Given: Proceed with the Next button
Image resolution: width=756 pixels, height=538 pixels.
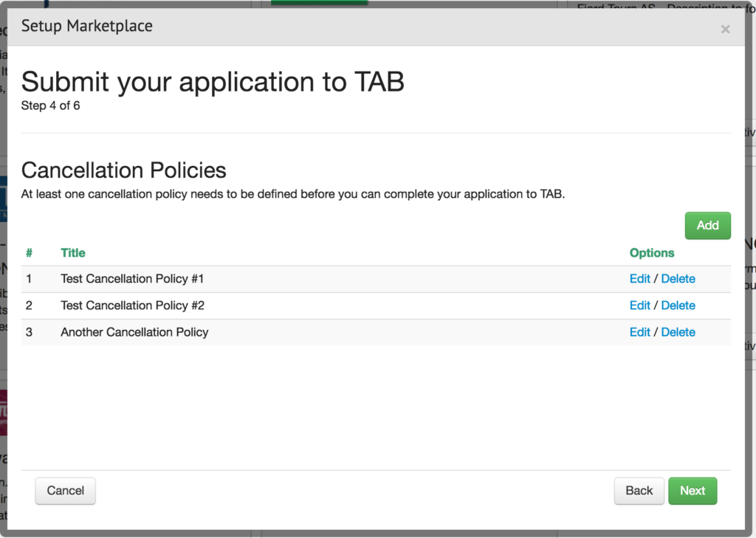Looking at the screenshot, I should point(692,491).
